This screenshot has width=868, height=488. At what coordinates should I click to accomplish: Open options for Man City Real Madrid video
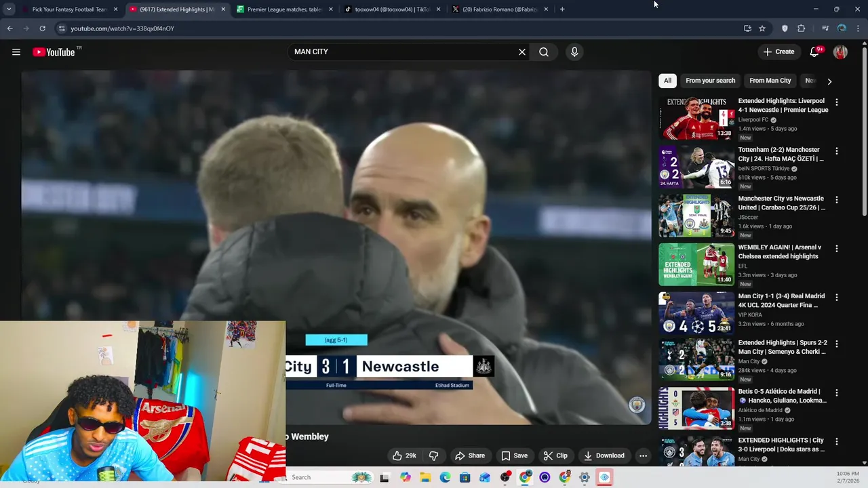point(836,298)
